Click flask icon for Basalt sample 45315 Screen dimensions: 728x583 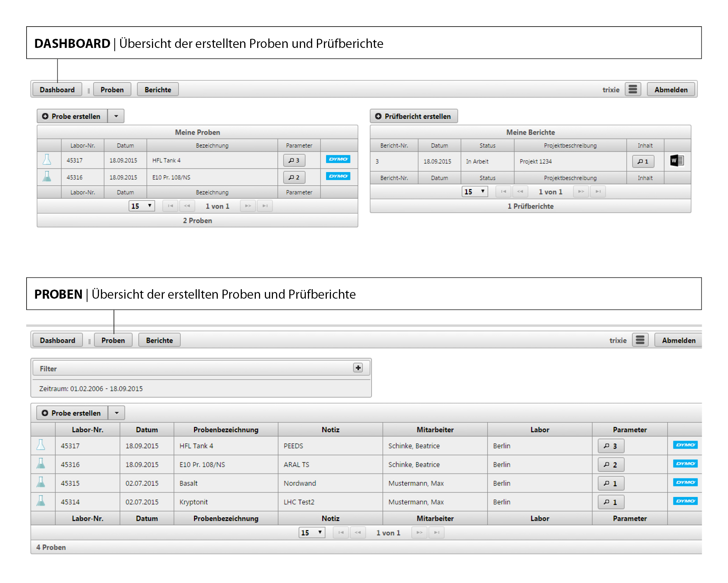[x=41, y=482]
